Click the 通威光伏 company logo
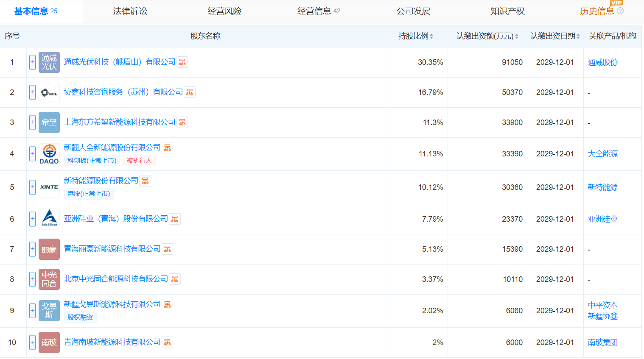The width and height of the screenshot is (644, 359). click(x=49, y=62)
